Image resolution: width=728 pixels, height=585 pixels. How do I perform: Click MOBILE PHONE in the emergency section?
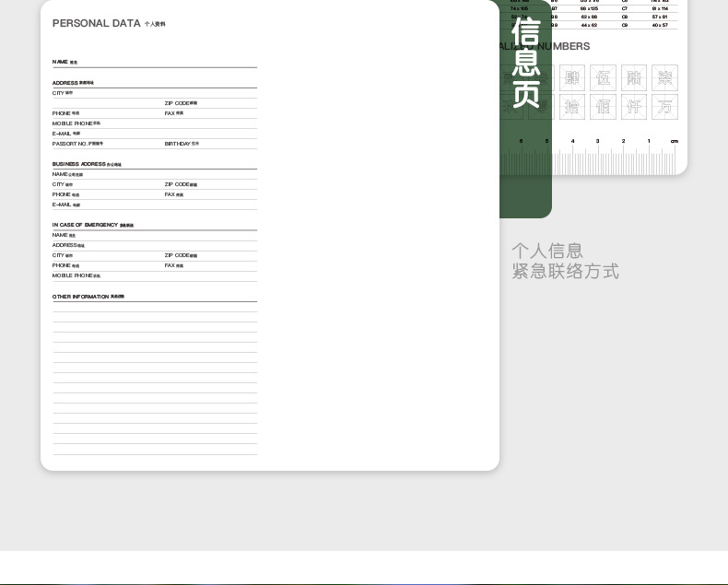click(x=76, y=275)
